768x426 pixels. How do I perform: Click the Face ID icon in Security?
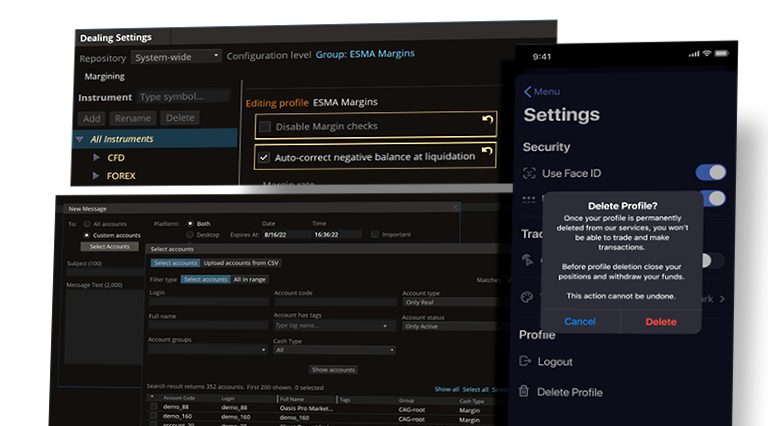pyautogui.click(x=530, y=173)
